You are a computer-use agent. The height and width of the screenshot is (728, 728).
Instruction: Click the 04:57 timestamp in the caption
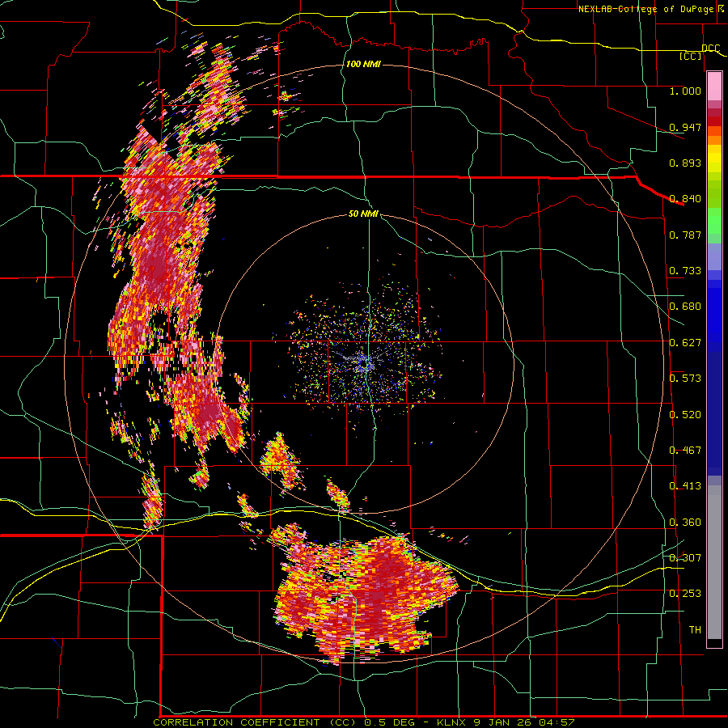(557, 722)
